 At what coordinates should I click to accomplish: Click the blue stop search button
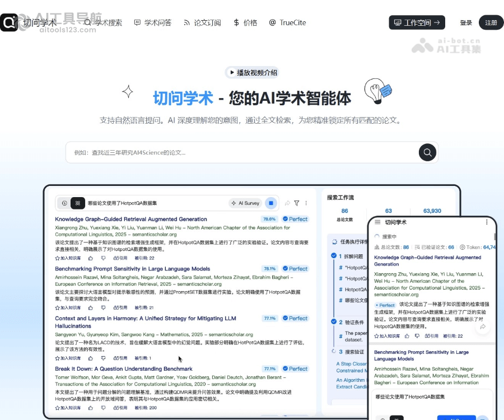(x=271, y=203)
